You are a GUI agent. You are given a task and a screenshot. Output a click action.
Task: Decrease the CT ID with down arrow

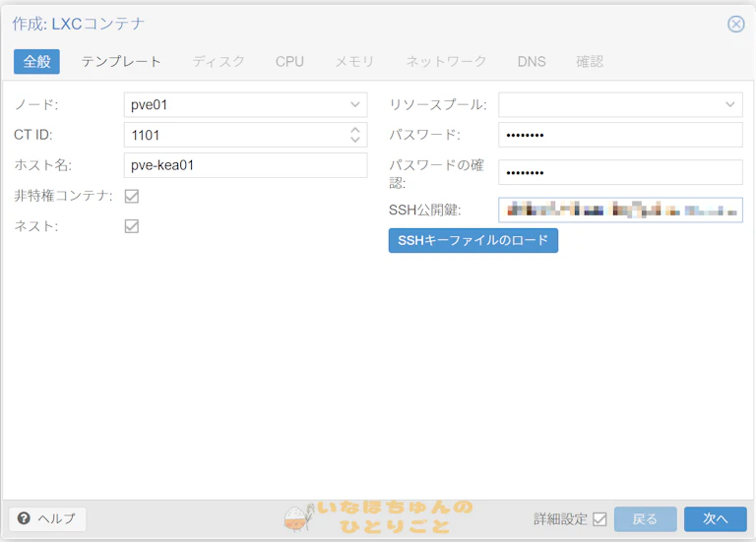[355, 140]
